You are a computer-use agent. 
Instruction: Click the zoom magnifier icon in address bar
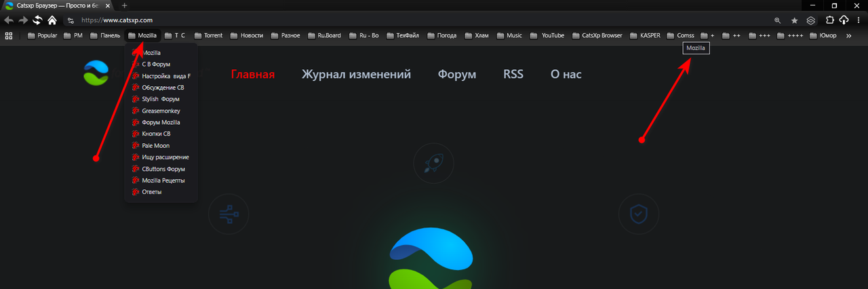(x=778, y=20)
